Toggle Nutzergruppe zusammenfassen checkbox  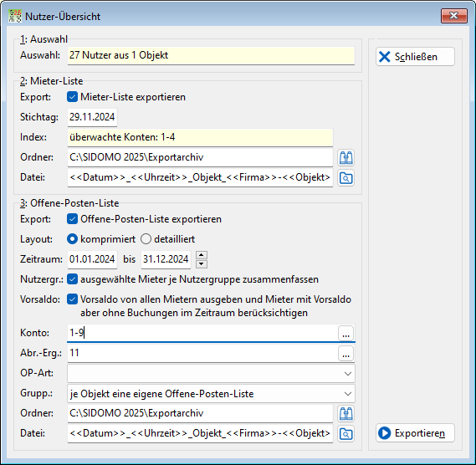tap(72, 279)
